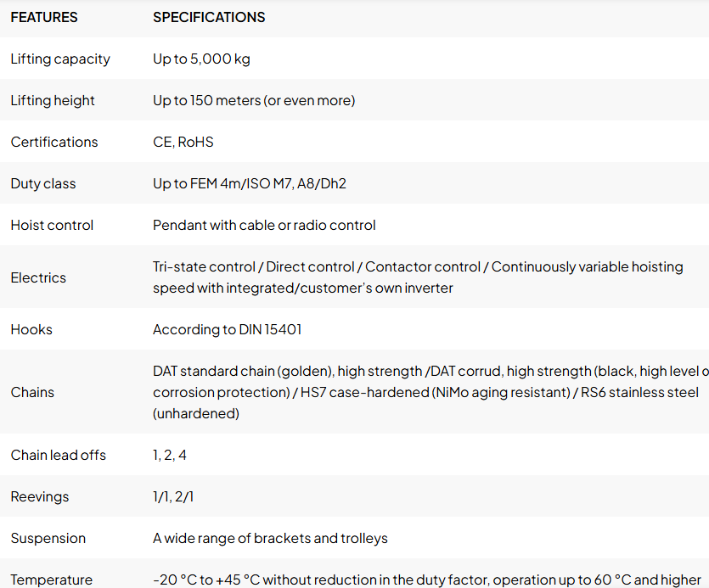
Task: Click the Certifications row label
Action: point(54,142)
